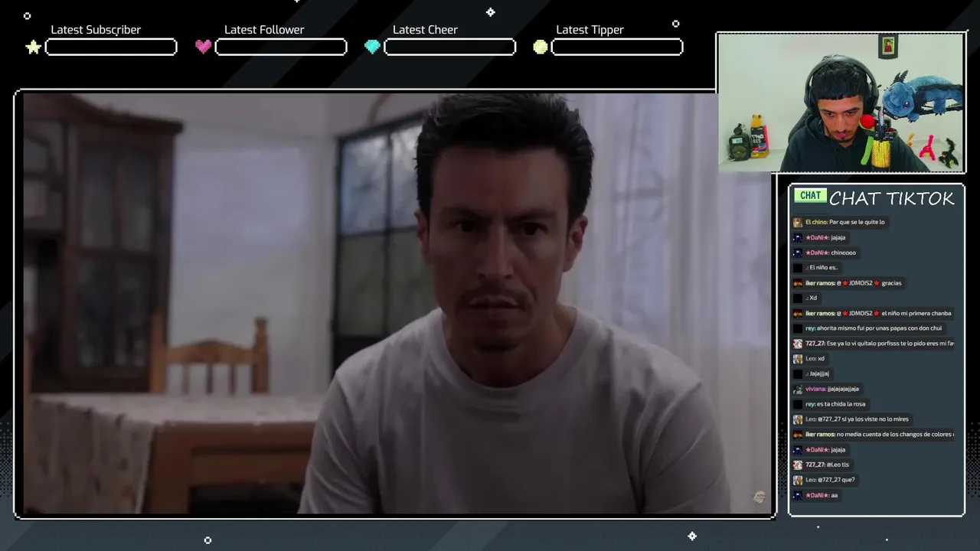
Task: Click iker ramos avatar beside 'gracias' message
Action: pyautogui.click(x=798, y=283)
